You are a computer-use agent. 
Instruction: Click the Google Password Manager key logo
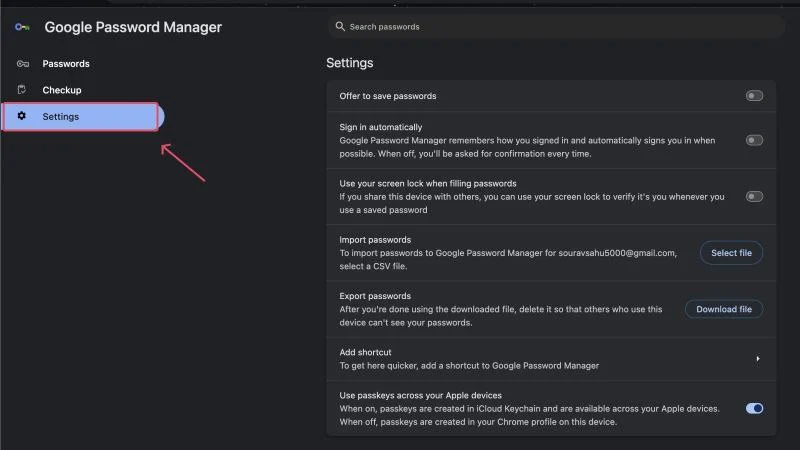coord(22,27)
